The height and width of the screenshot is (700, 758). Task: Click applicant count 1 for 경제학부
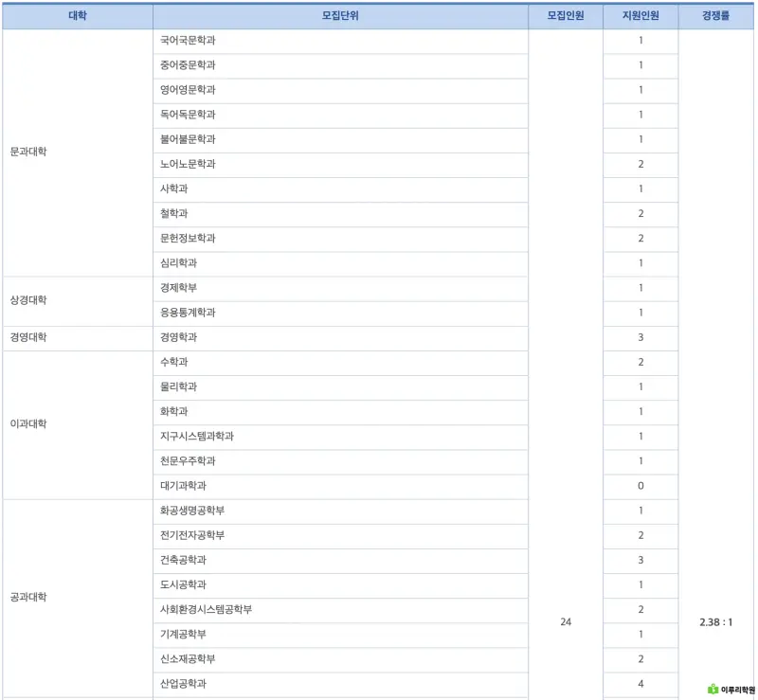point(641,288)
